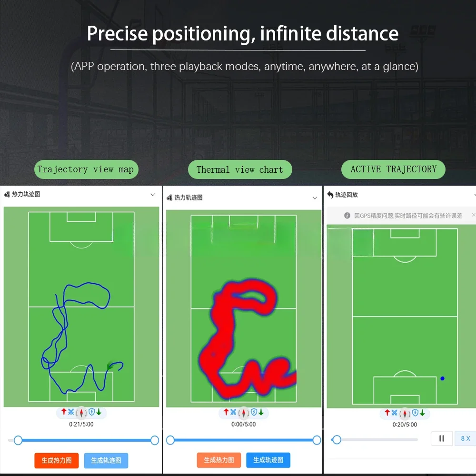Click 生成轨迹图 button below the red heatmap
The width and height of the screenshot is (476, 476).
[x=268, y=460]
